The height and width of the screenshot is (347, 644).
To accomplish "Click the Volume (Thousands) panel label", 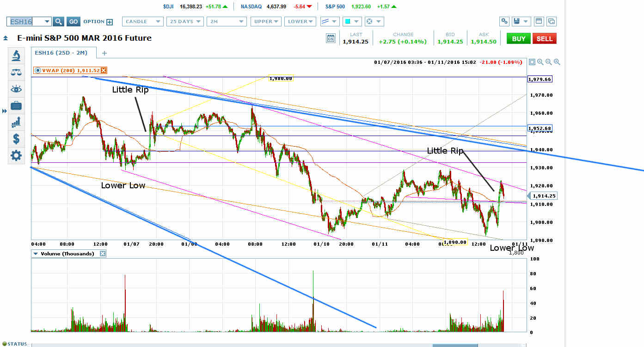I will tap(67, 254).
